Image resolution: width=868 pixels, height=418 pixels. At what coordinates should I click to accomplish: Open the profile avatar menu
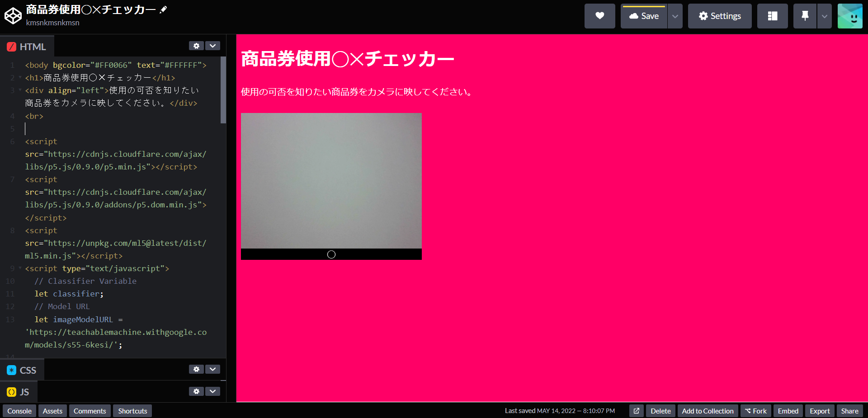[850, 16]
